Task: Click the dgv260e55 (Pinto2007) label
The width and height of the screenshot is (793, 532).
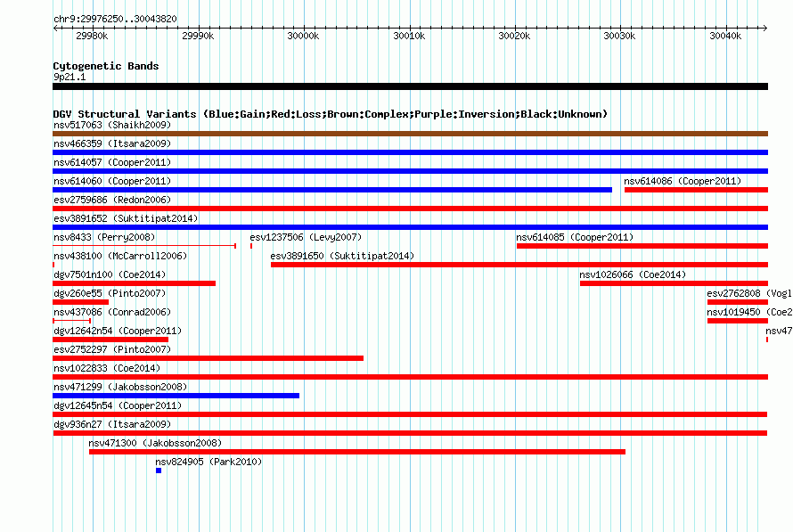Action: pos(110,293)
